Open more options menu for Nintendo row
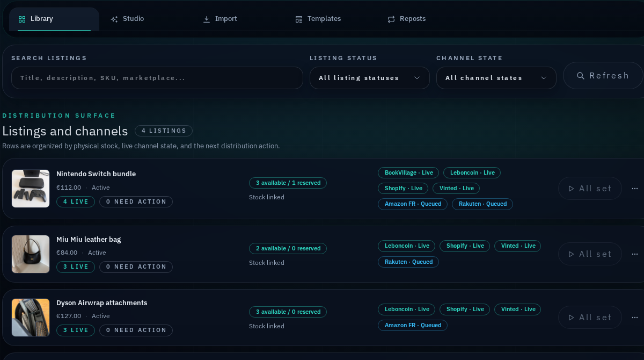 click(x=635, y=189)
